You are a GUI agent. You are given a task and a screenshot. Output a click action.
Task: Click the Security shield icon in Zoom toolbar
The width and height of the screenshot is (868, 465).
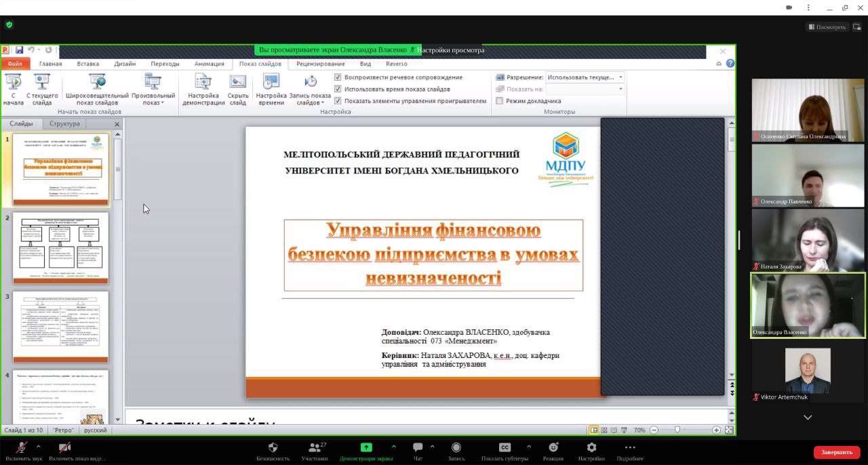pos(273,447)
